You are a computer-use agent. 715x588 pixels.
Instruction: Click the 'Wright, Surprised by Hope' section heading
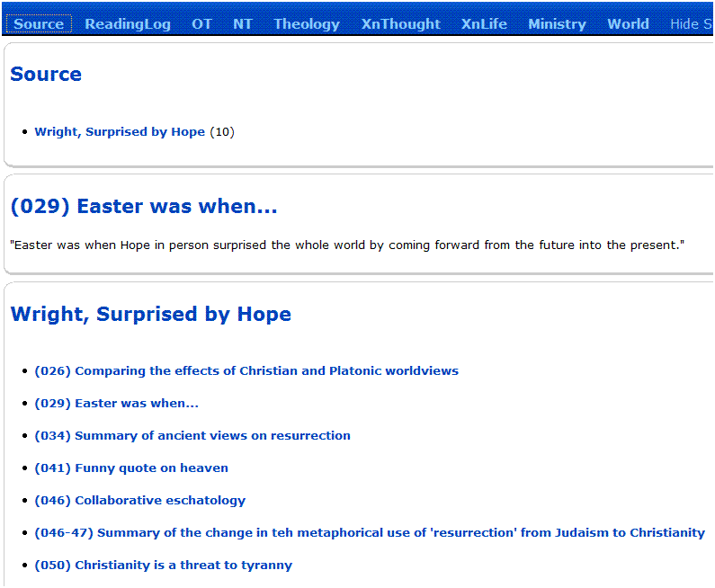pyautogui.click(x=151, y=314)
